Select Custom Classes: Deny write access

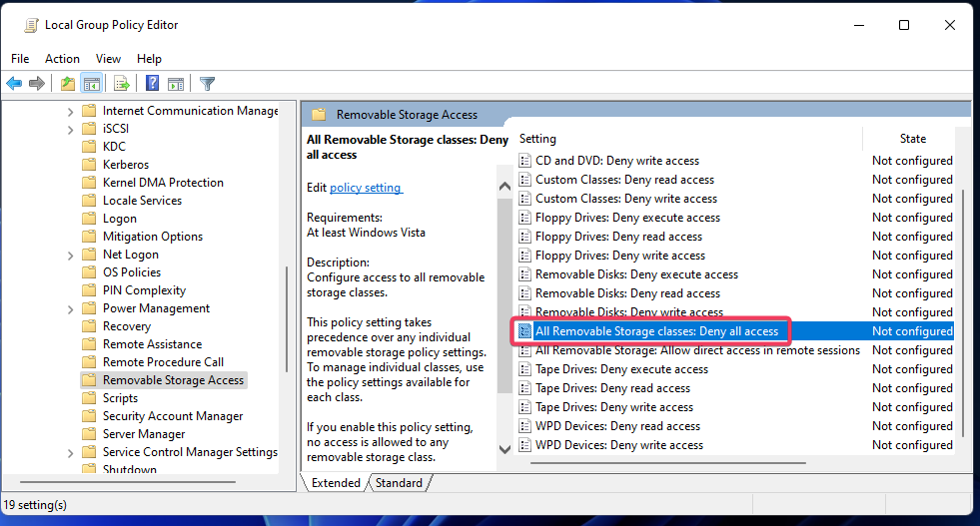point(626,199)
